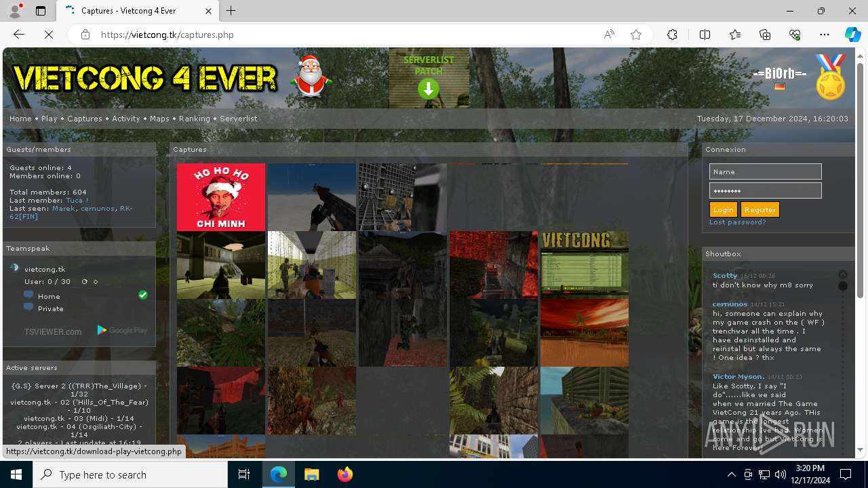Image resolution: width=868 pixels, height=488 pixels.
Task: Click the Teamspeak diamond settings icon
Action: coord(96,281)
